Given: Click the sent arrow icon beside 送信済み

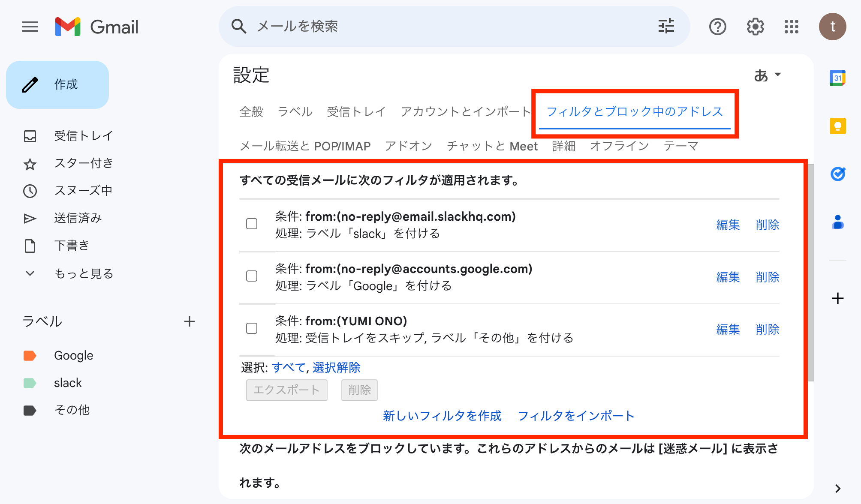Looking at the screenshot, I should [30, 219].
